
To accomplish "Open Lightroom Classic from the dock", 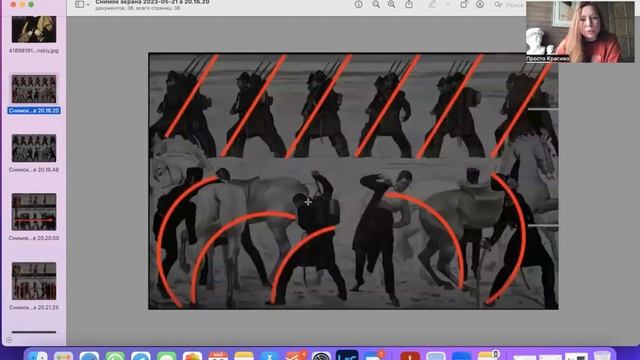I will (x=347, y=356).
